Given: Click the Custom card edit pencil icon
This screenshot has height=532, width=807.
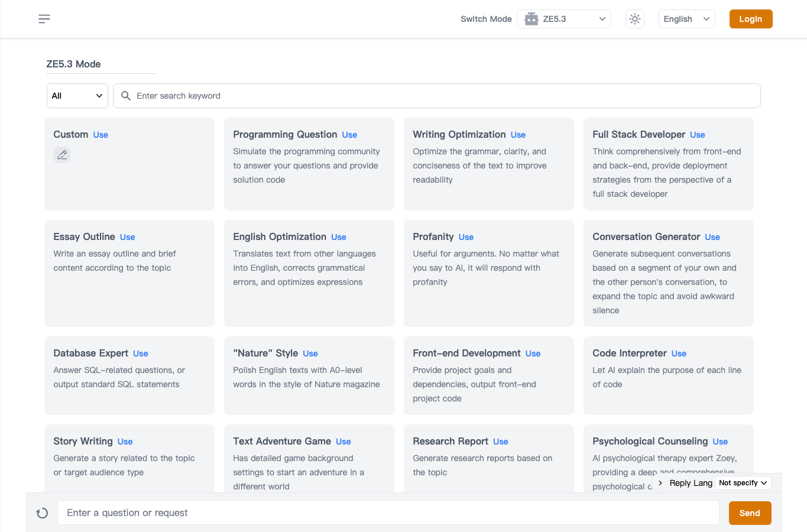Looking at the screenshot, I should pyautogui.click(x=62, y=155).
